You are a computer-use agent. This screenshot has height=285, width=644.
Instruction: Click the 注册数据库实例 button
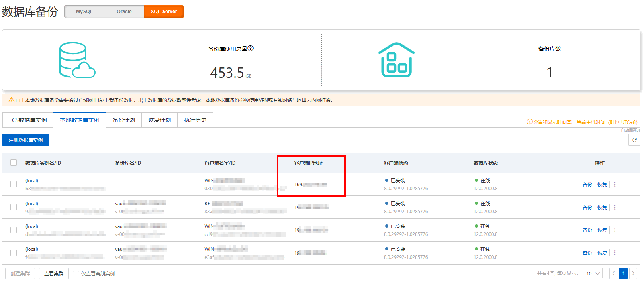26,140
